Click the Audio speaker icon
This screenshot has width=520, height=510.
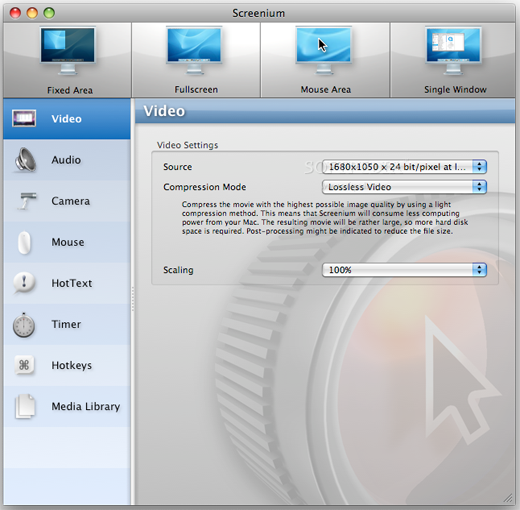tap(25, 160)
